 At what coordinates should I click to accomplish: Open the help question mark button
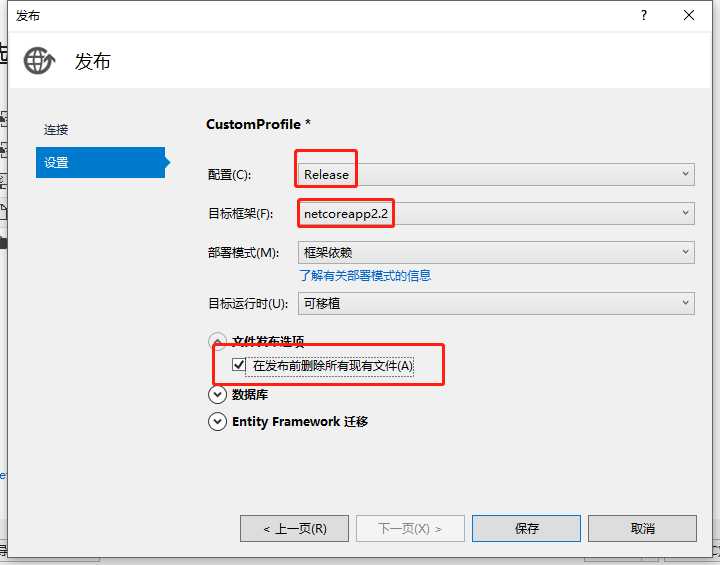pos(644,16)
